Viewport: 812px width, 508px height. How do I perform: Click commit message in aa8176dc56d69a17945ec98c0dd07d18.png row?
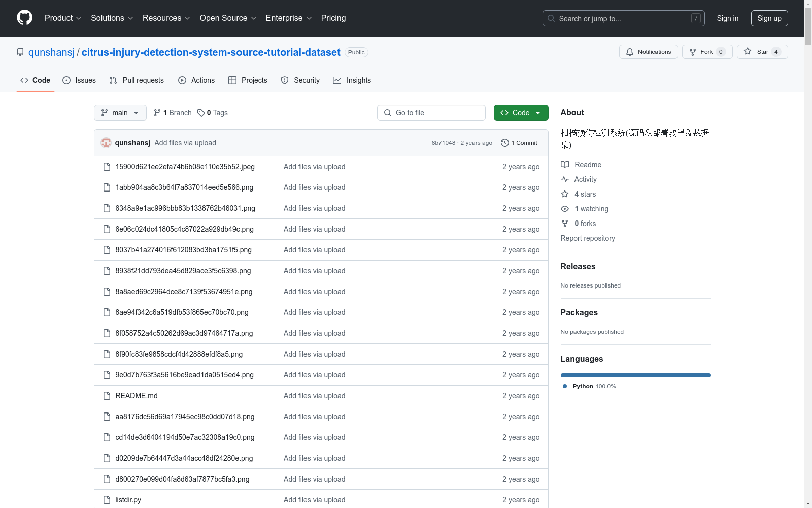click(x=315, y=417)
